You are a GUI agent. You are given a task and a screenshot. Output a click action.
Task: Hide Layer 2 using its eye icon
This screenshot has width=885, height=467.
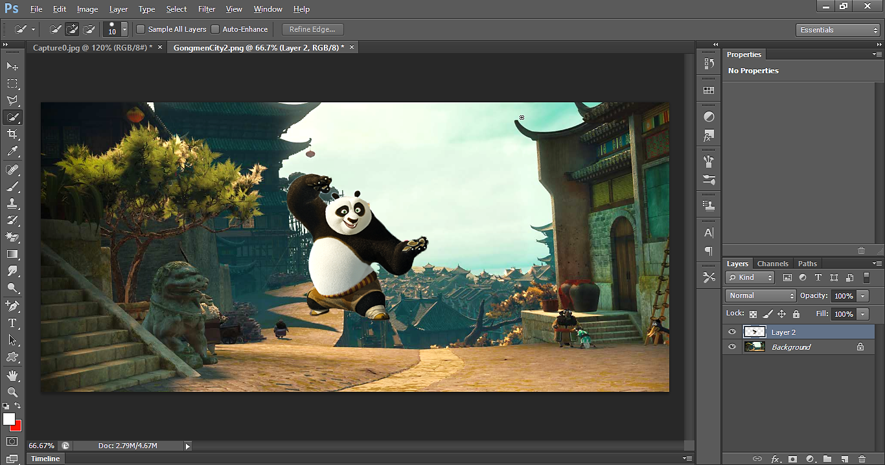[732, 332]
